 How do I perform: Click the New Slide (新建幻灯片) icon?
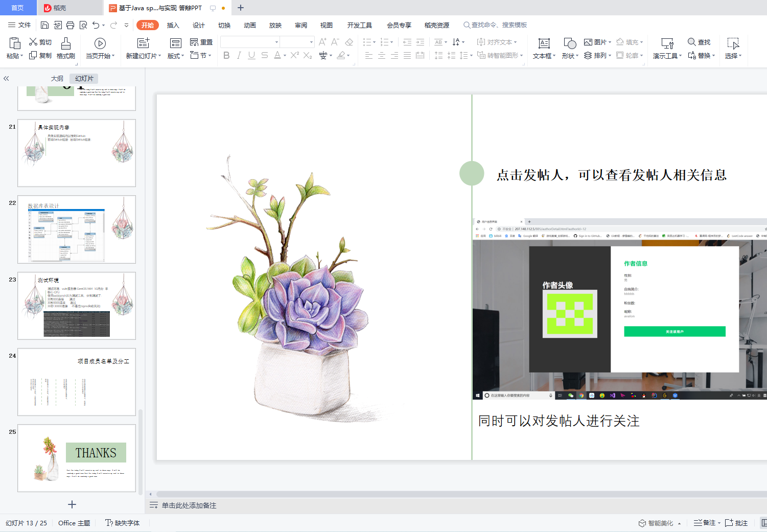tap(144, 43)
